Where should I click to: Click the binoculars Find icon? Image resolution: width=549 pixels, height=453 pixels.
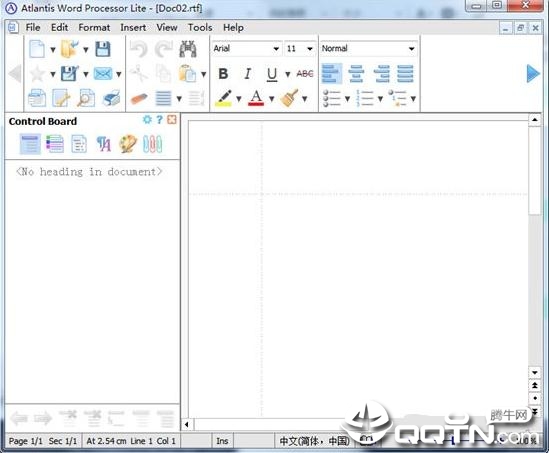coord(188,49)
